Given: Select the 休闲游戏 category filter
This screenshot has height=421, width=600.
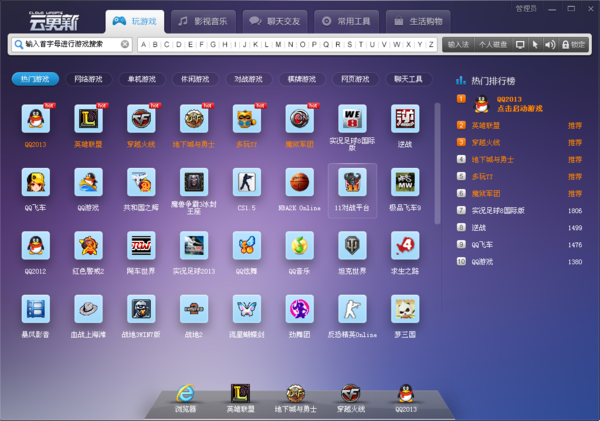Looking at the screenshot, I should point(195,79).
